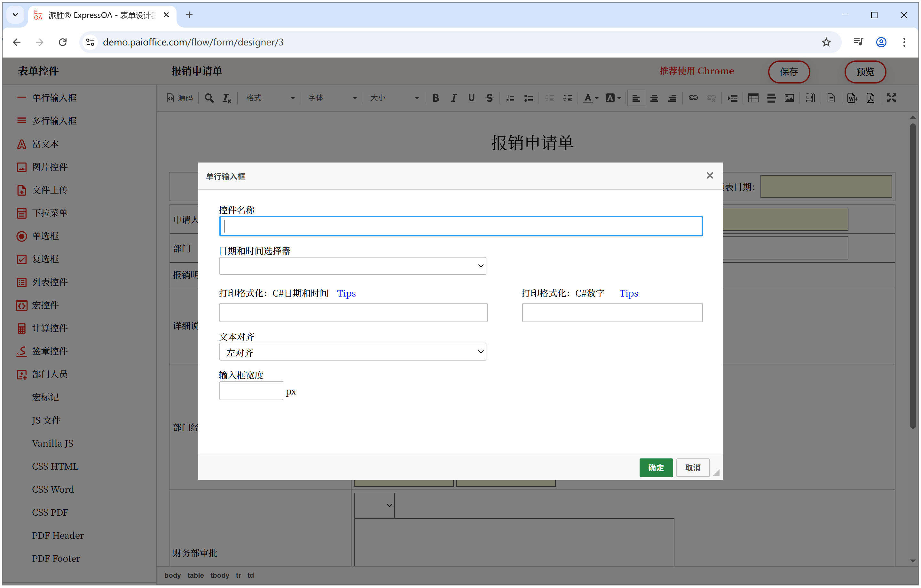Select the 签章控件 signature control
The height and width of the screenshot is (588, 921).
[49, 351]
